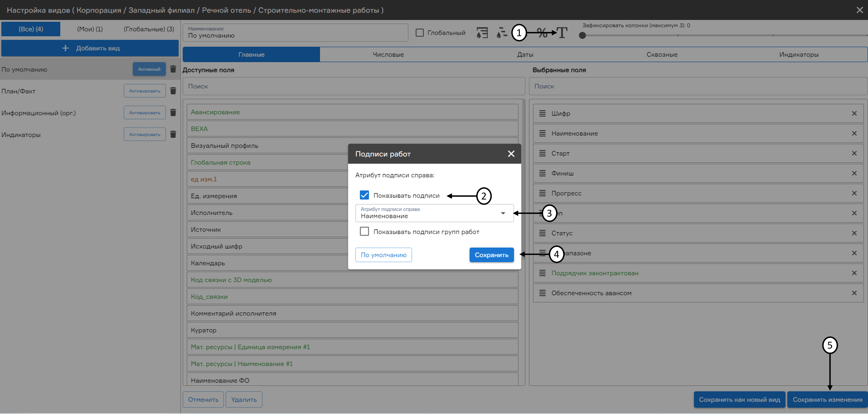This screenshot has height=414, width=868.
Task: Open Атрибут подписи справа dropdown
Action: [434, 213]
